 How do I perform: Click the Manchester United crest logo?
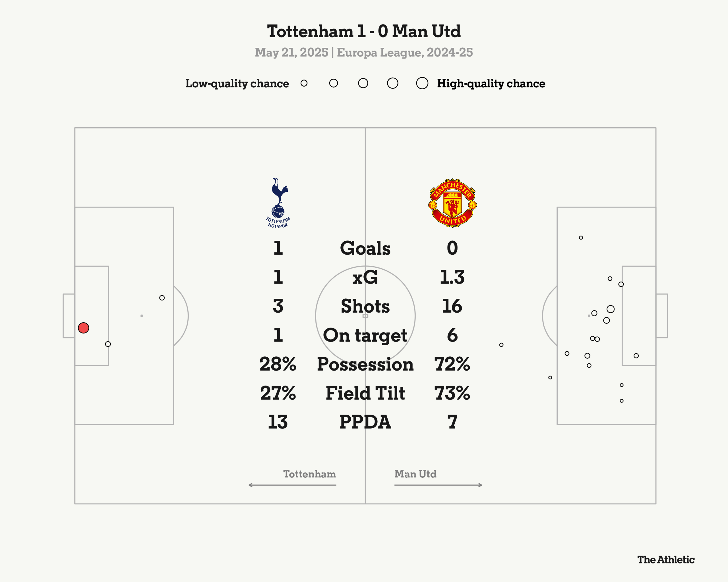click(x=452, y=203)
